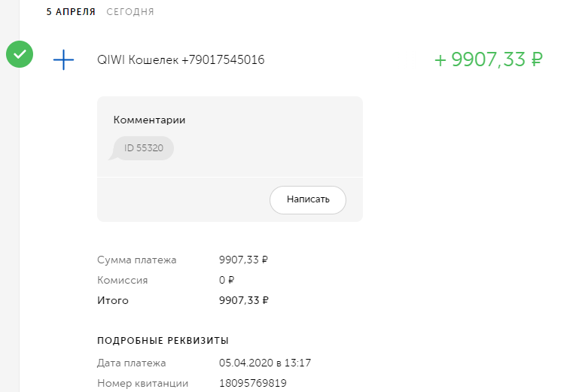Click the ПОДРОБНЫЕ РЕКВИЗИТЫ section heading
The height and width of the screenshot is (392, 582).
coord(163,341)
